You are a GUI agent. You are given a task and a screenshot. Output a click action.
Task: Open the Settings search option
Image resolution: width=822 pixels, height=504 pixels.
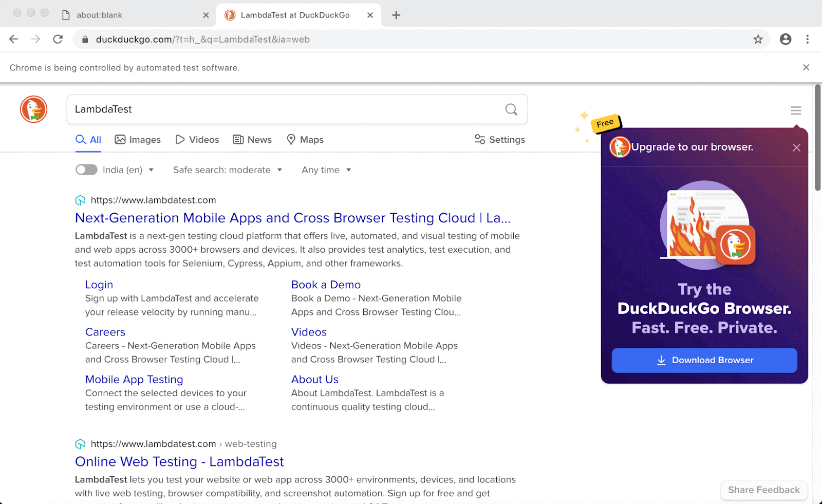pos(500,140)
